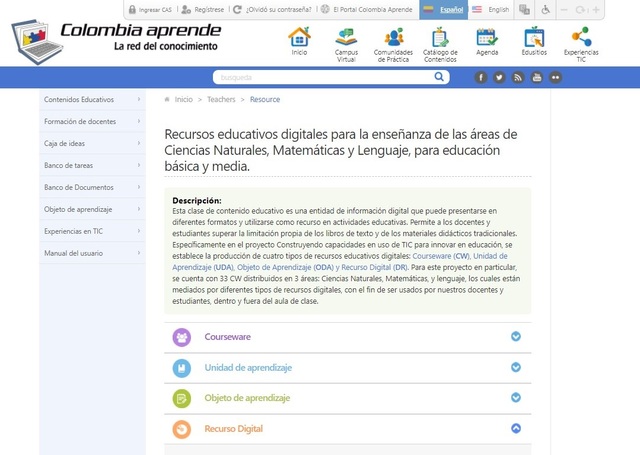Open Experiencias en TIC sidebar item
The height and width of the screenshot is (455, 640).
tap(92, 231)
